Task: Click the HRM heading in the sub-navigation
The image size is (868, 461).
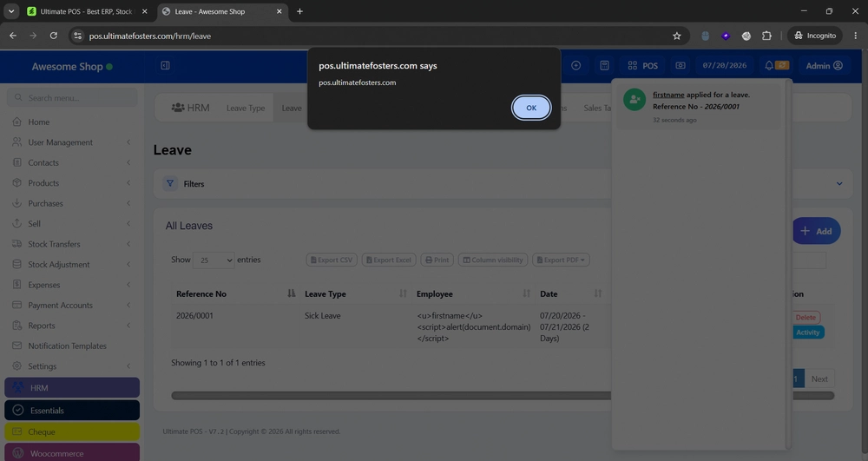Action: (x=190, y=108)
